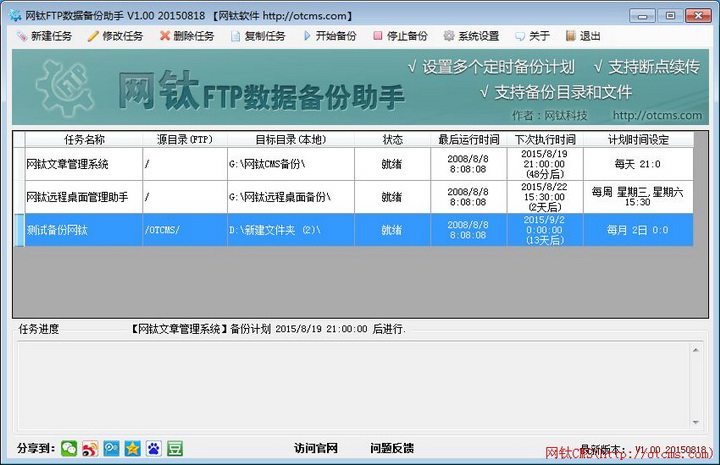
Task: Click the 新建任务 toolbar label
Action: [x=51, y=36]
